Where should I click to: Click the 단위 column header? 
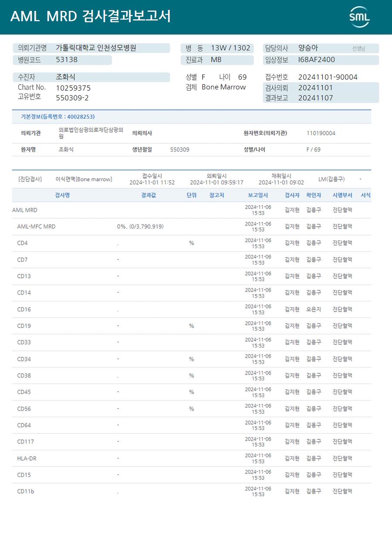[192, 195]
